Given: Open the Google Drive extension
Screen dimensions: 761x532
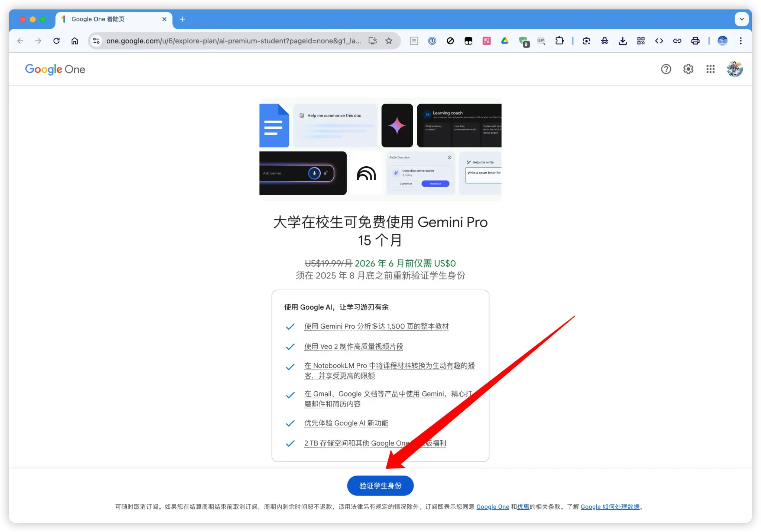Looking at the screenshot, I should pyautogui.click(x=505, y=41).
